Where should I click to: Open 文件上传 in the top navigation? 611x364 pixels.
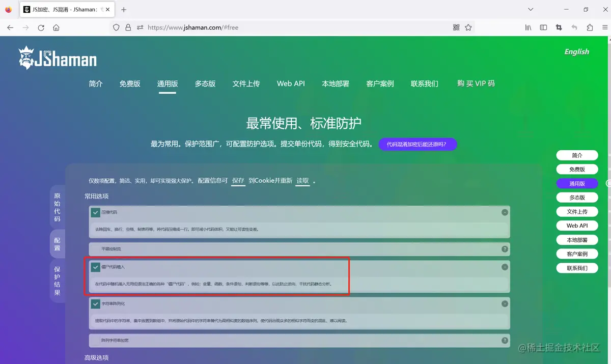click(246, 83)
